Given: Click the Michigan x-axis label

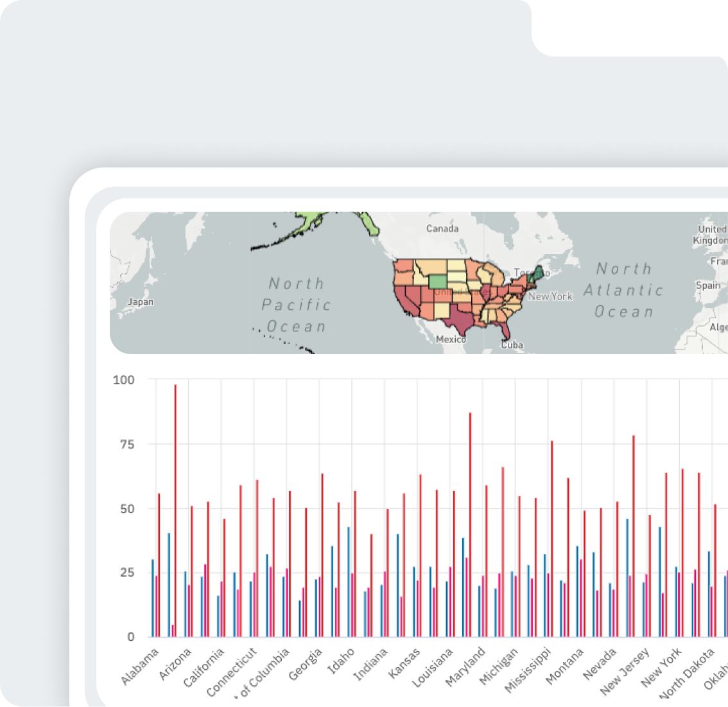Looking at the screenshot, I should point(498,667).
